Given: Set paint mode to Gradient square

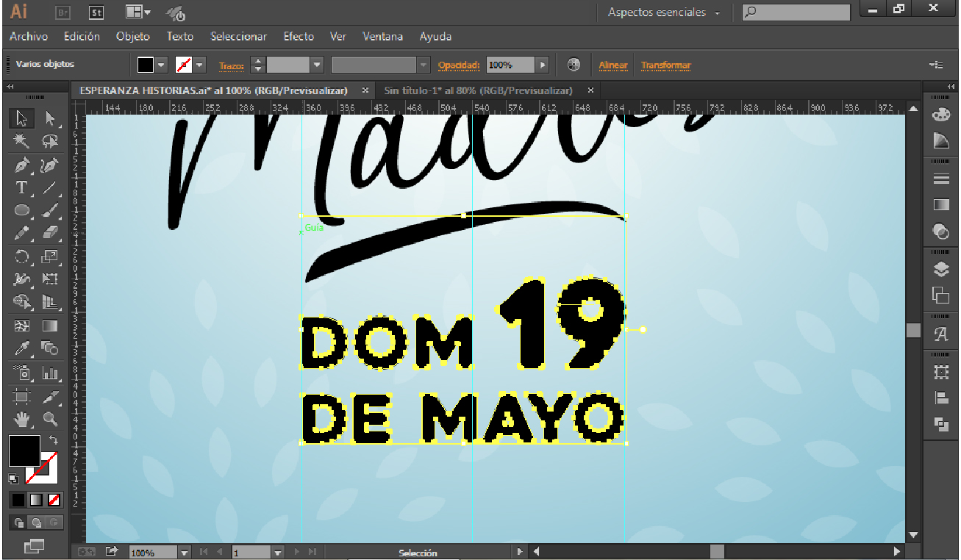Looking at the screenshot, I should 36,500.
